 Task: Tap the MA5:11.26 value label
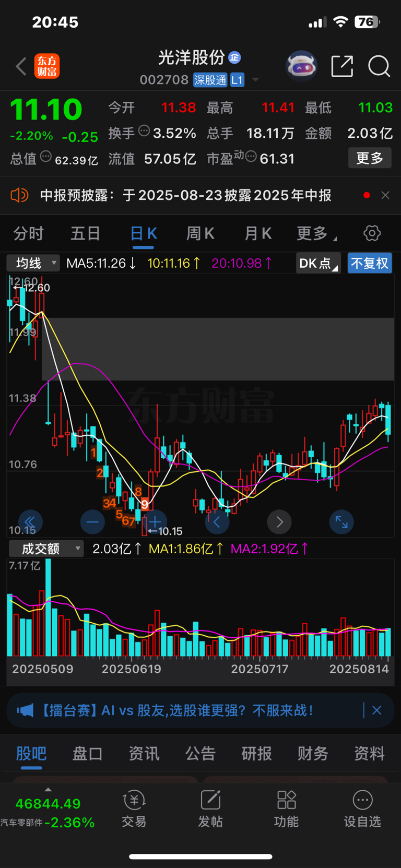[x=101, y=263]
